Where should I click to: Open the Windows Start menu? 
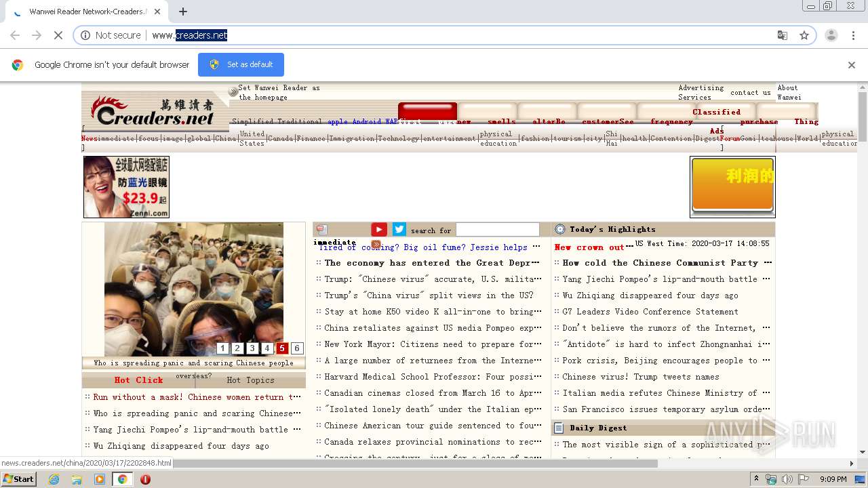click(x=18, y=479)
